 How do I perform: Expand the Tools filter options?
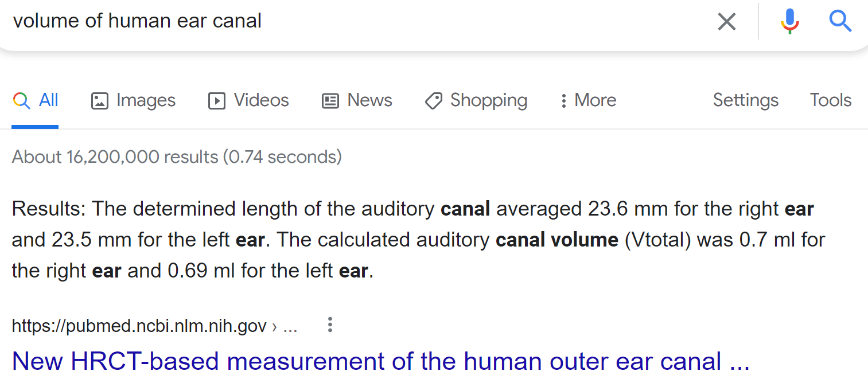pyautogui.click(x=830, y=100)
